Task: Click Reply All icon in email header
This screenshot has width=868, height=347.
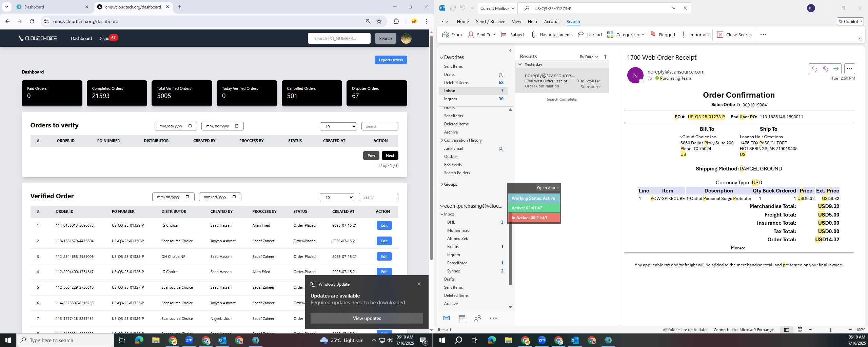Action: 825,69
